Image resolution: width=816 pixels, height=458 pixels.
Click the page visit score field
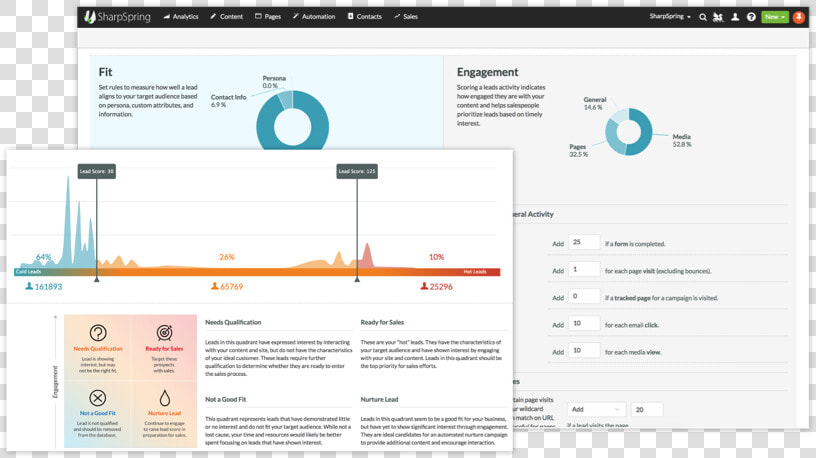pos(584,269)
